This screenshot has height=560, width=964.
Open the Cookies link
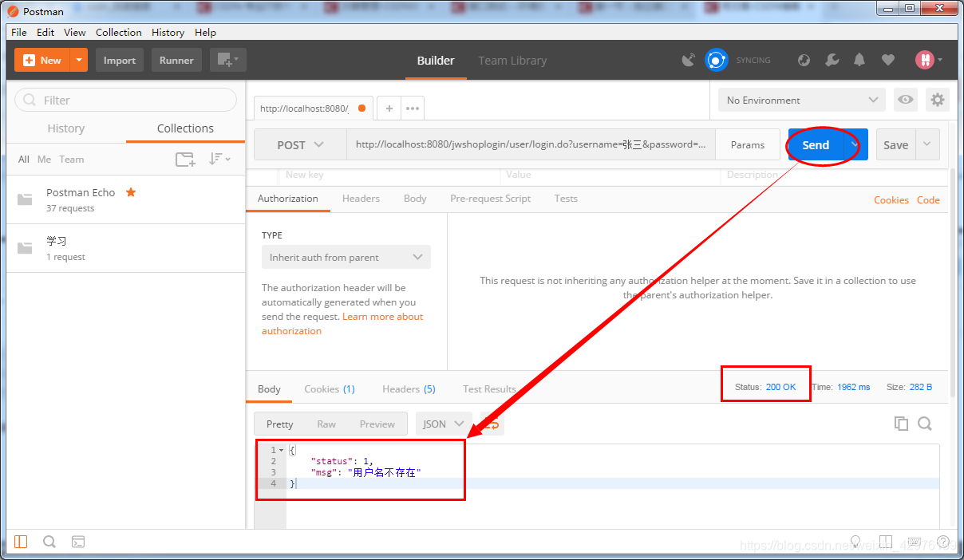pos(891,199)
